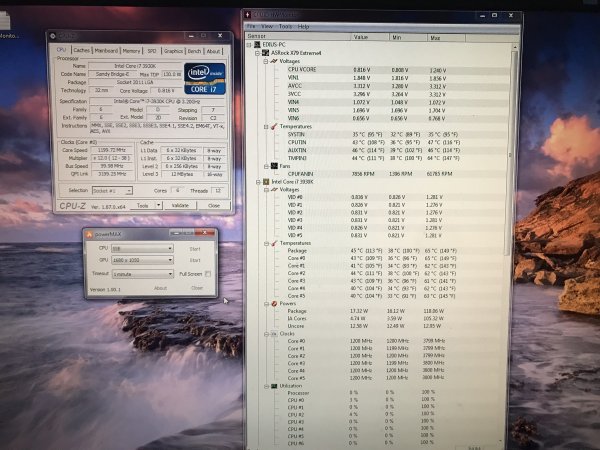600x450 pixels.
Task: Click the Sensor column header in HWMonitor
Action: [298, 36]
